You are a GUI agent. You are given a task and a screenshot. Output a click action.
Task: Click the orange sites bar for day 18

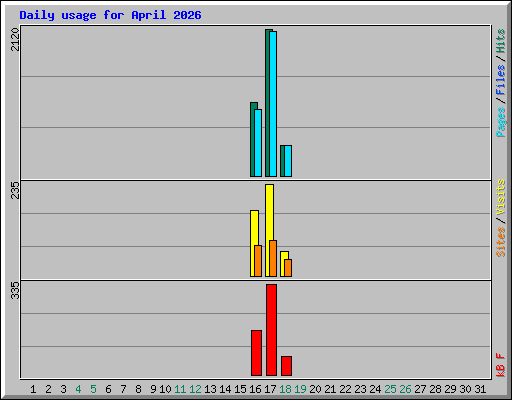[x=288, y=268]
